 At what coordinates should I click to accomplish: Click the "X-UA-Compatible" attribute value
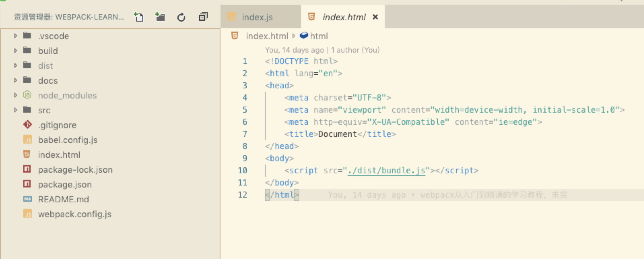(x=408, y=122)
